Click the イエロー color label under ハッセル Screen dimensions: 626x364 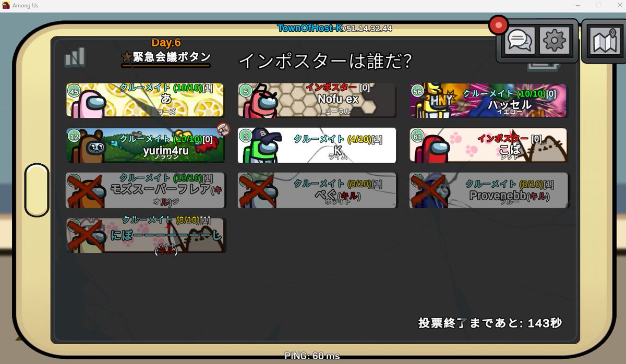click(x=509, y=112)
